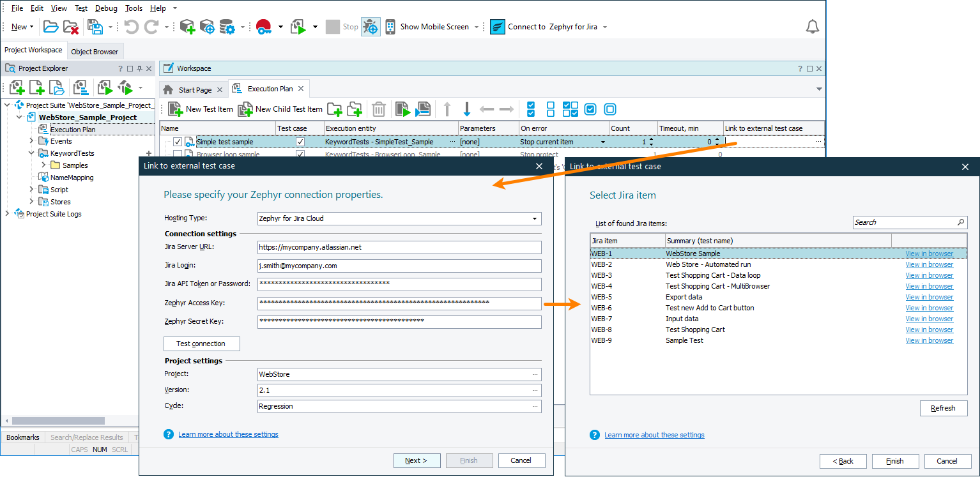980x477 pixels.
Task: Select the Delete (trash) icon in Execution Plan toolbar
Action: tap(378, 109)
